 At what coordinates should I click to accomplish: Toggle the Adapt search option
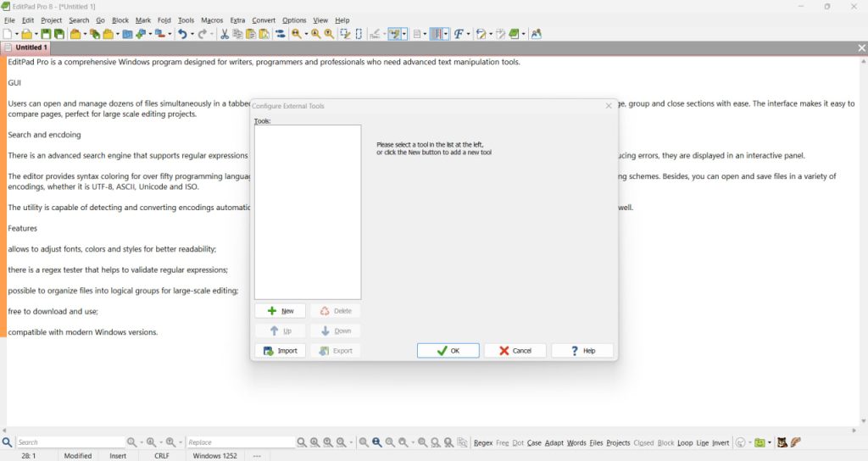click(x=554, y=442)
